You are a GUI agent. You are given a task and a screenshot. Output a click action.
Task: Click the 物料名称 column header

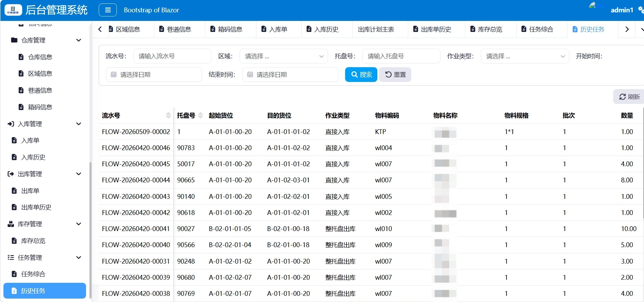445,116
